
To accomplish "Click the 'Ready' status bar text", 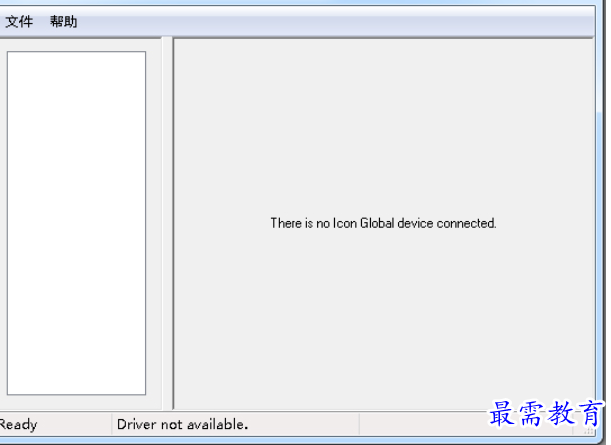I will pyautogui.click(x=18, y=424).
